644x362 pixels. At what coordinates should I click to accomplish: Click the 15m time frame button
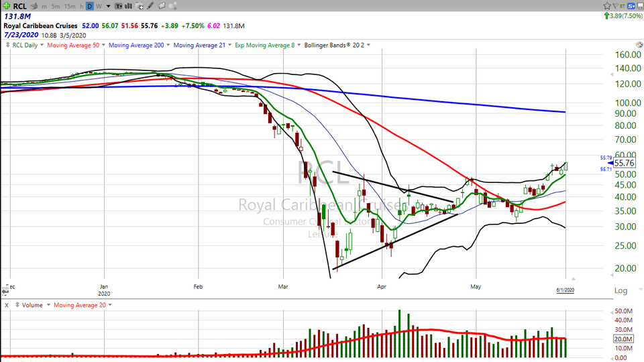[x=70, y=6]
